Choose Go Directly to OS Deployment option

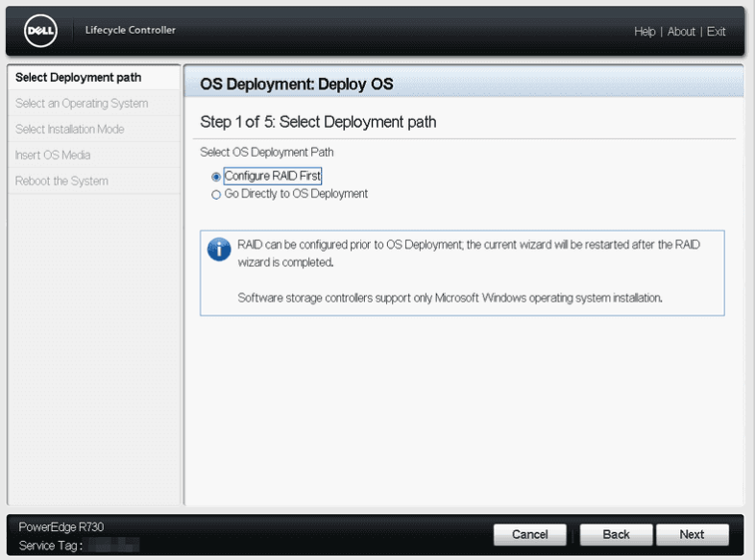(x=216, y=194)
